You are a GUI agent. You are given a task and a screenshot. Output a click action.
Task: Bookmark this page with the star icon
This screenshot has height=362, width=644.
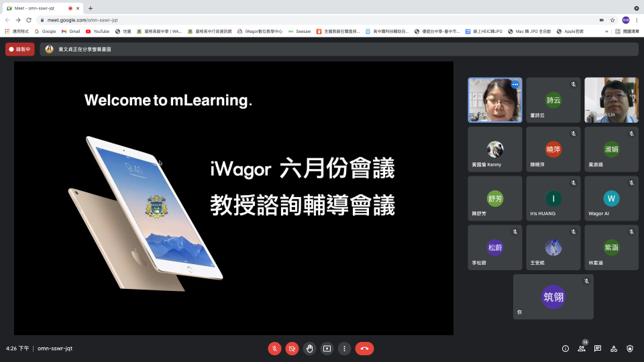tap(612, 20)
